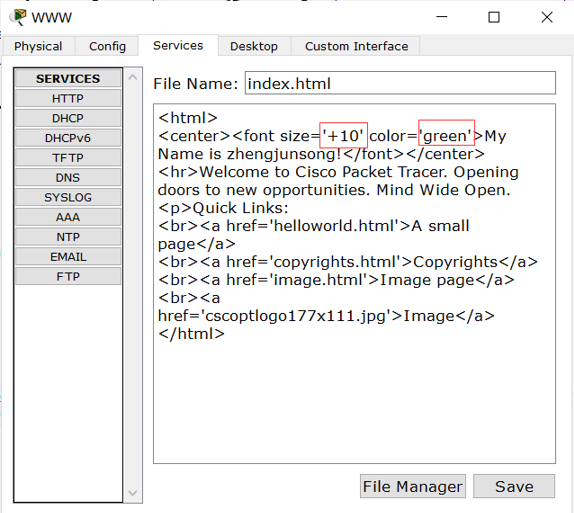
Task: Switch to the Config tab
Action: 107,46
